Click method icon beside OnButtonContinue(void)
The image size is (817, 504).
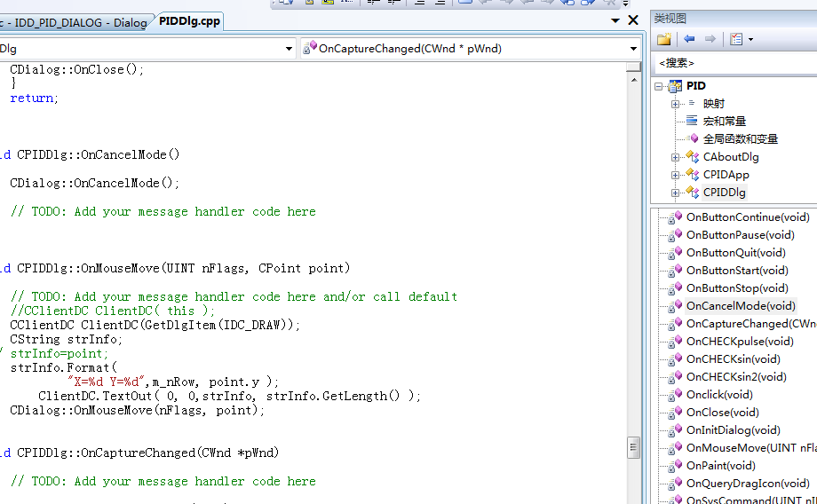[x=675, y=217]
